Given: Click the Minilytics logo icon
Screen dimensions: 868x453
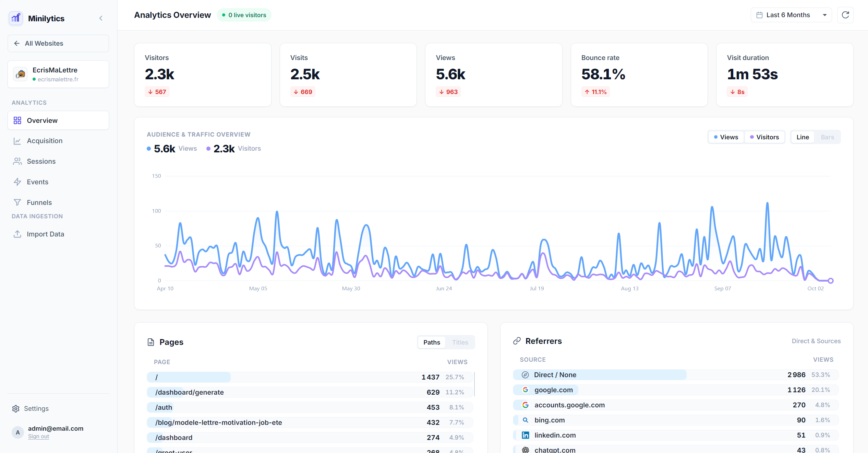Looking at the screenshot, I should [16, 18].
